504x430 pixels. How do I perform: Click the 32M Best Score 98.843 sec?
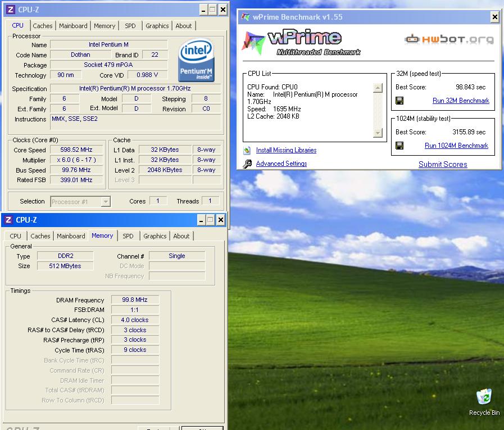471,87
